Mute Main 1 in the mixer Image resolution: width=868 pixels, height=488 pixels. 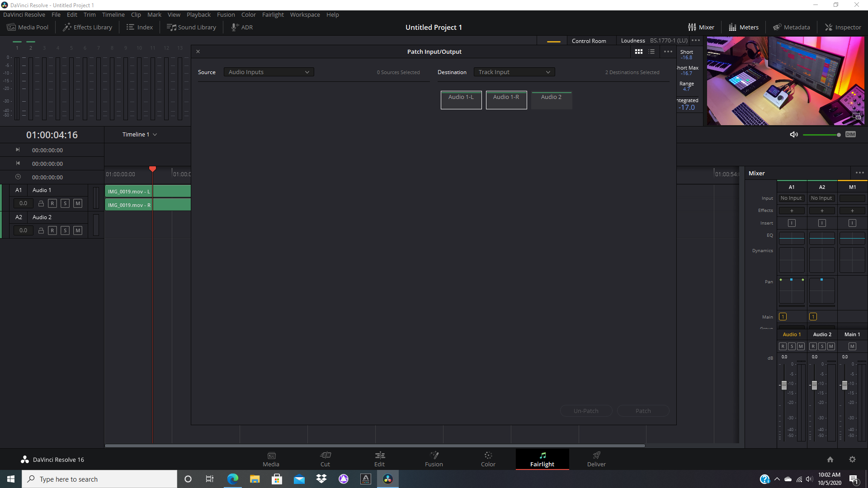852,346
